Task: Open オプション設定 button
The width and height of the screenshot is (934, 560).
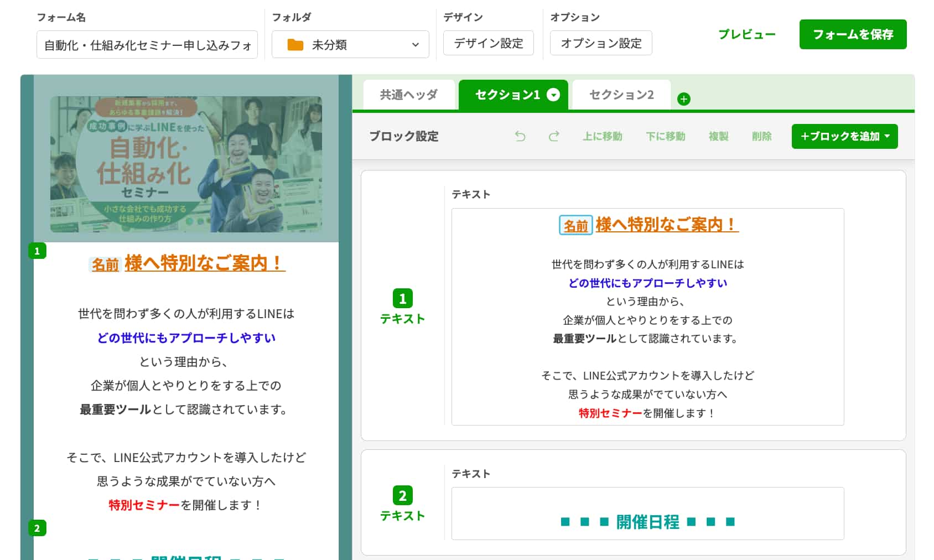Action: coord(601,43)
